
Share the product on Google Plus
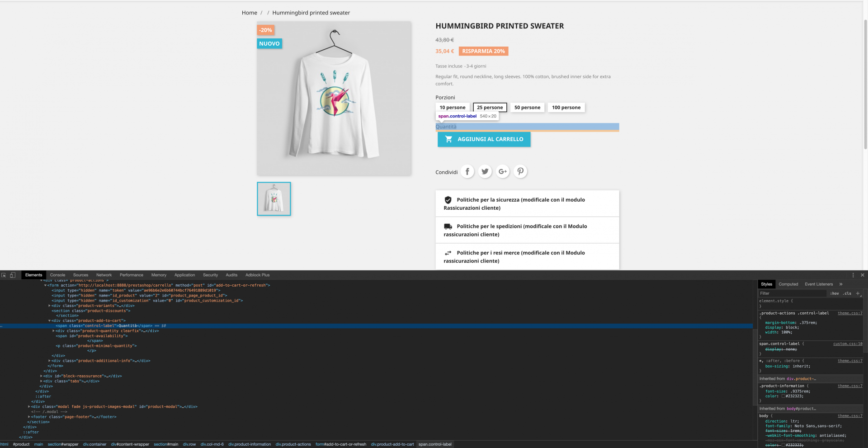click(503, 171)
